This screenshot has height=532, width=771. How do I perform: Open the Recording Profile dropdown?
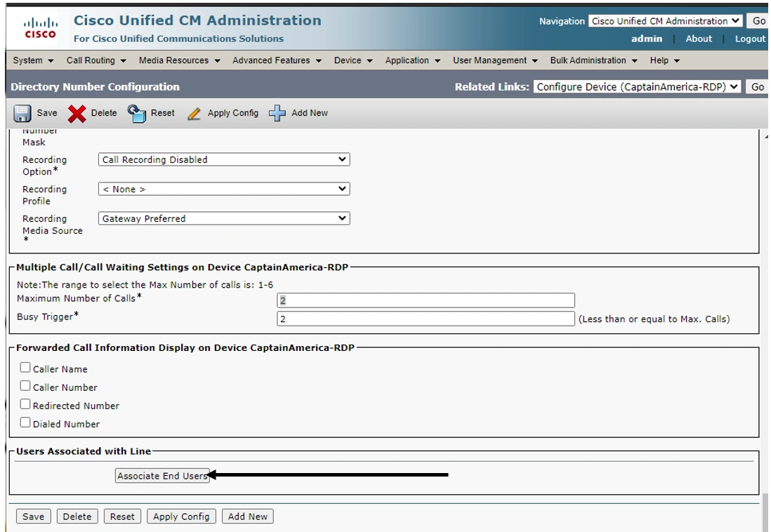[224, 189]
